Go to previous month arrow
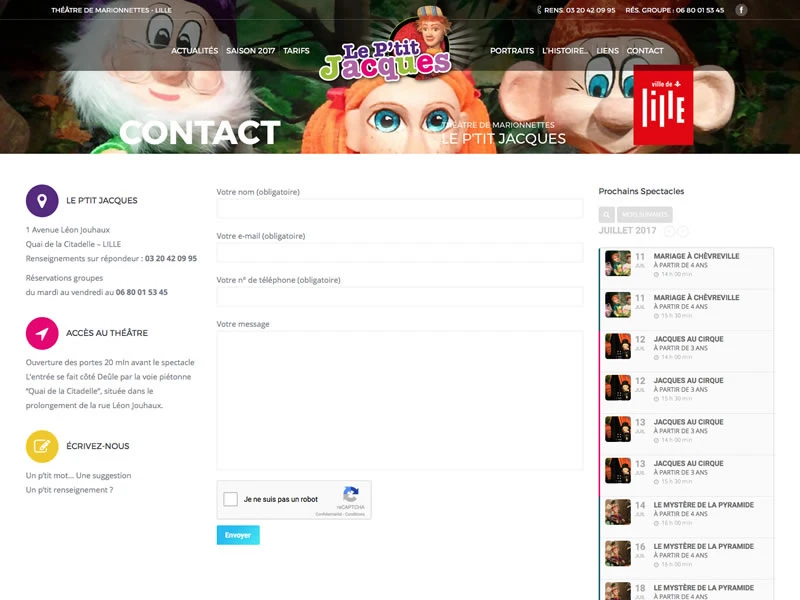 (x=670, y=231)
